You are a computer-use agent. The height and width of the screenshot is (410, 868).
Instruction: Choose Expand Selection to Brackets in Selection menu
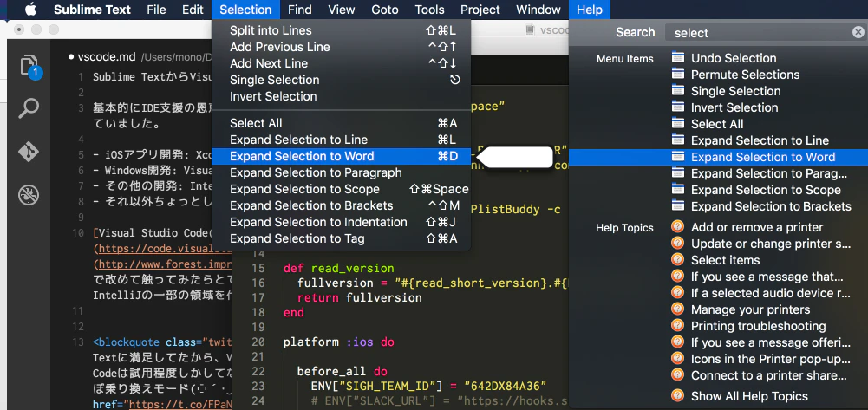tap(341, 205)
